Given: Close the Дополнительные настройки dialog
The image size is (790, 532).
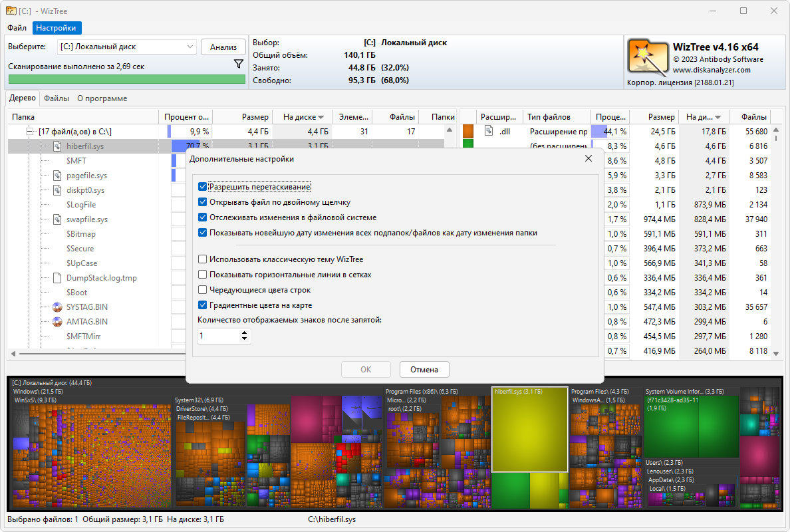Looking at the screenshot, I should (x=589, y=158).
